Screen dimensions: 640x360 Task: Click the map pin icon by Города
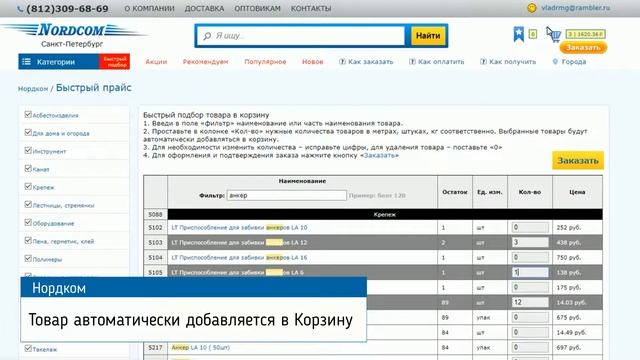click(555, 62)
